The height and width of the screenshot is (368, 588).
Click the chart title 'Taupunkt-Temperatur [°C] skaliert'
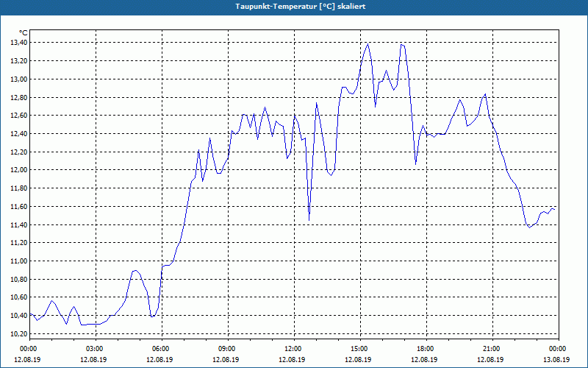[x=301, y=7]
